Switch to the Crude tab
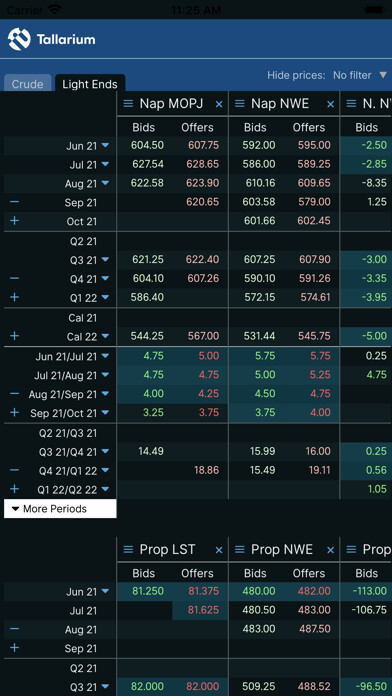This screenshot has width=392, height=696. click(x=28, y=84)
